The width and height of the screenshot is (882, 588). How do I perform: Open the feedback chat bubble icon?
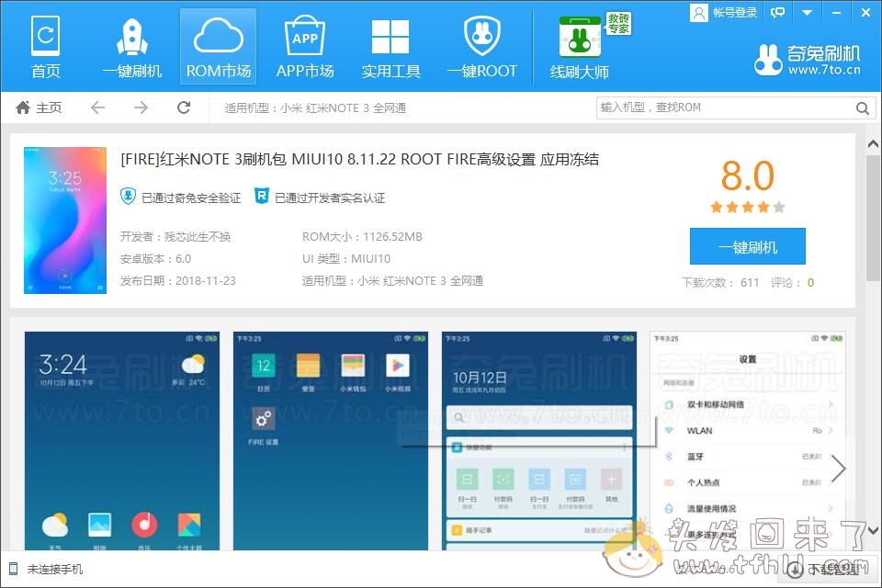click(778, 12)
